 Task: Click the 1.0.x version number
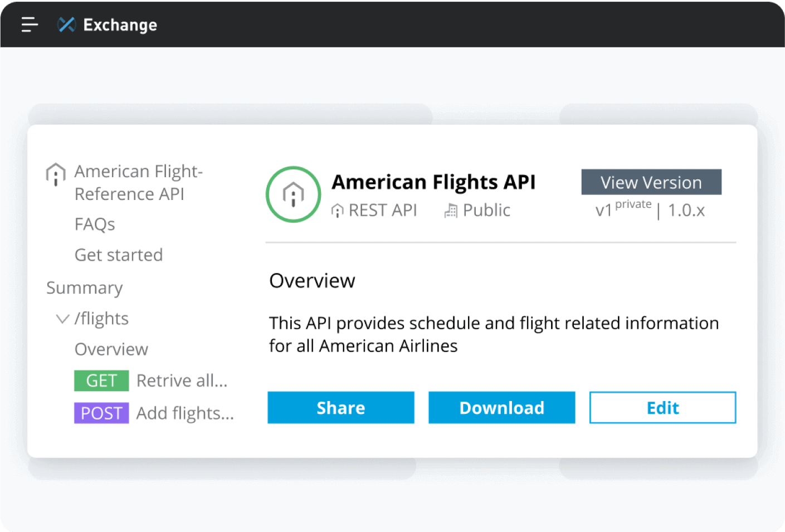point(686,211)
